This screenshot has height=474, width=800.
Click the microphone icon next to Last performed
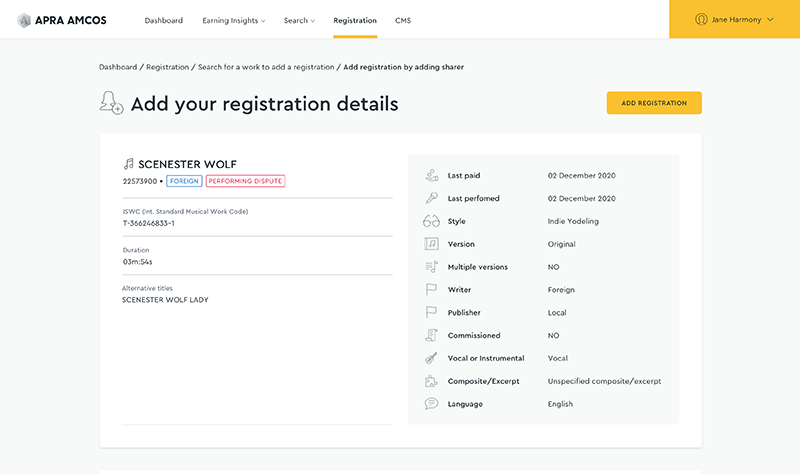431,198
